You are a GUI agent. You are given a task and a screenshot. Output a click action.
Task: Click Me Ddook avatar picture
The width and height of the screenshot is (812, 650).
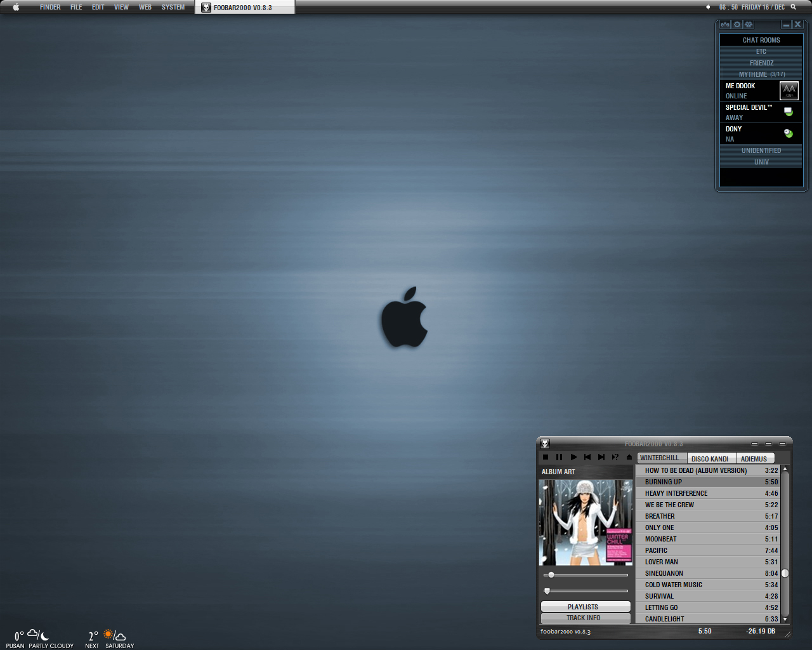coord(789,91)
